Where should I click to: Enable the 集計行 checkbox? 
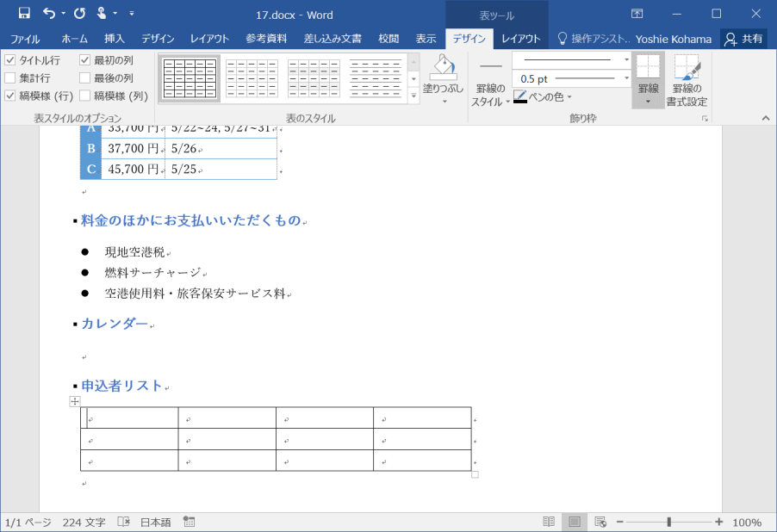point(10,78)
